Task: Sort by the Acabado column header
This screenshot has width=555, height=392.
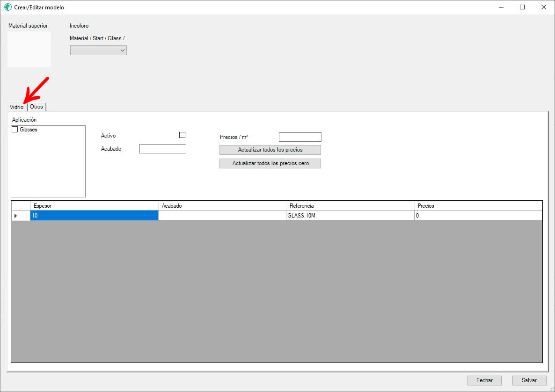Action: pos(222,205)
